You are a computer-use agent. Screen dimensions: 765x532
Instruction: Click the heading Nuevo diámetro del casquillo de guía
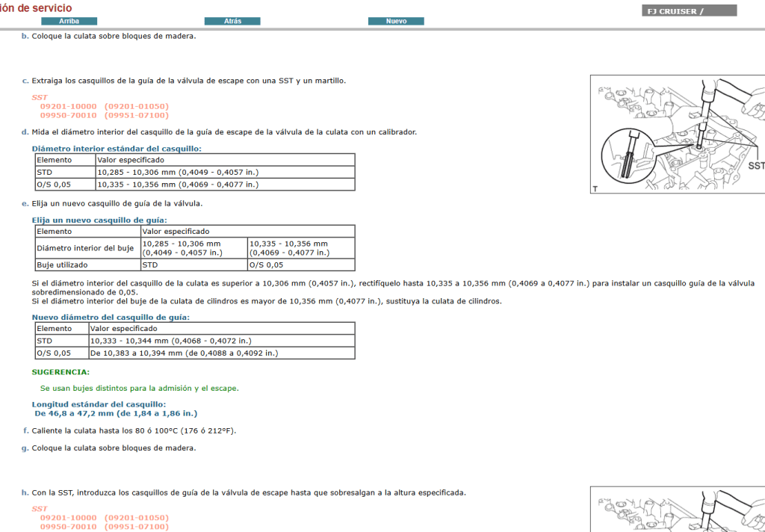click(x=112, y=316)
